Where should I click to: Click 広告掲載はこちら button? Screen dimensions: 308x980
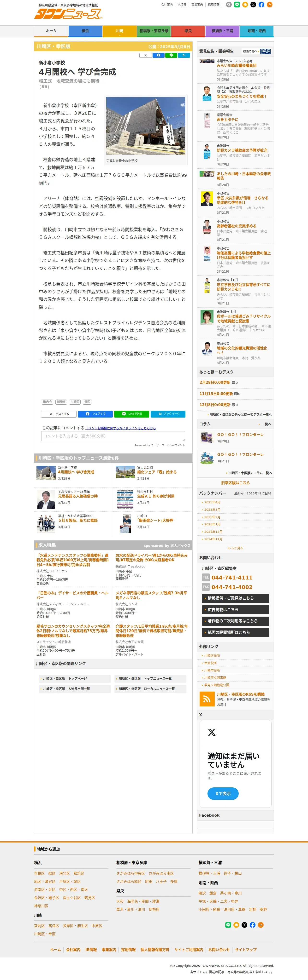coord(235,610)
